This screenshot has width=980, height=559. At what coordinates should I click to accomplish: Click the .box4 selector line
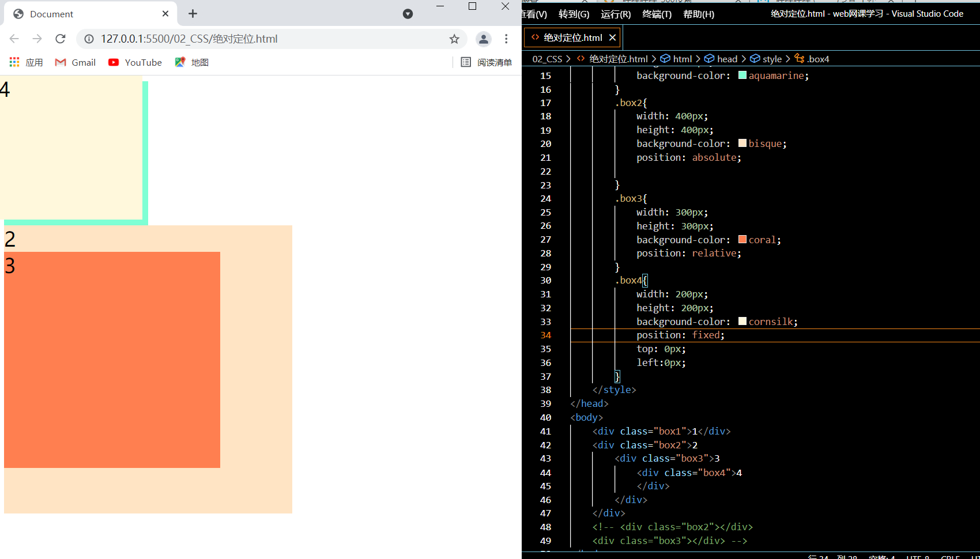[631, 280]
